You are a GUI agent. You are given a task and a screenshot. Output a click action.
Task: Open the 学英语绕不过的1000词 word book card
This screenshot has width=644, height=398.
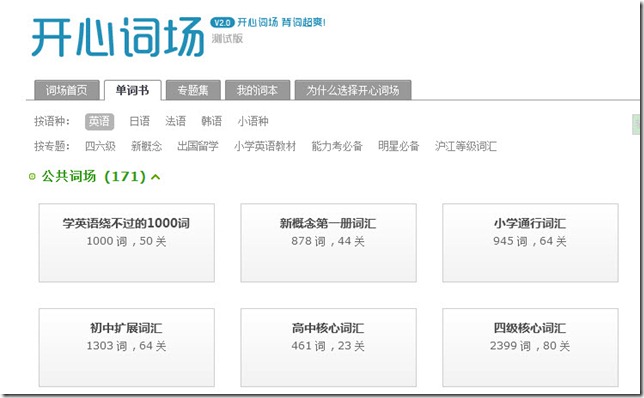pyautogui.click(x=126, y=243)
